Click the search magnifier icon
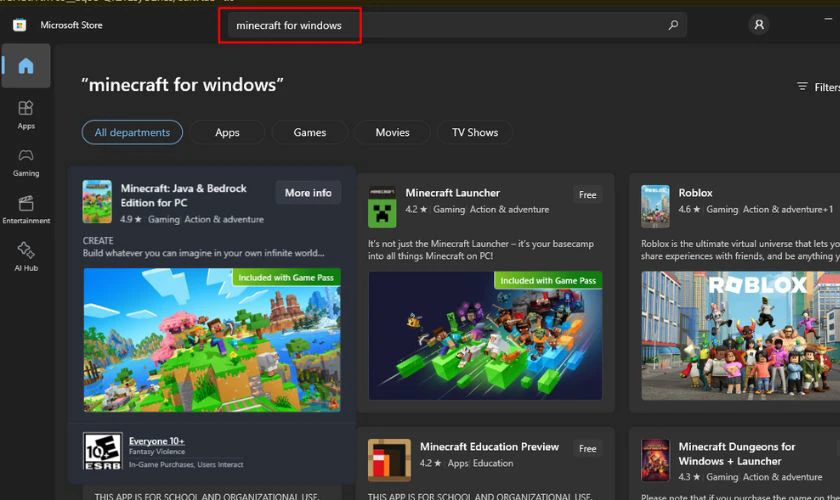This screenshot has width=840, height=500. pos(673,25)
